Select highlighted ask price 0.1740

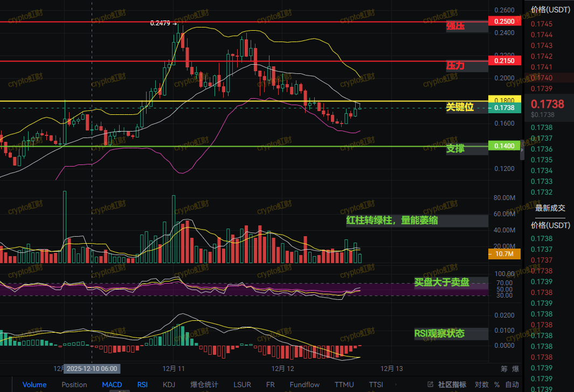542,78
